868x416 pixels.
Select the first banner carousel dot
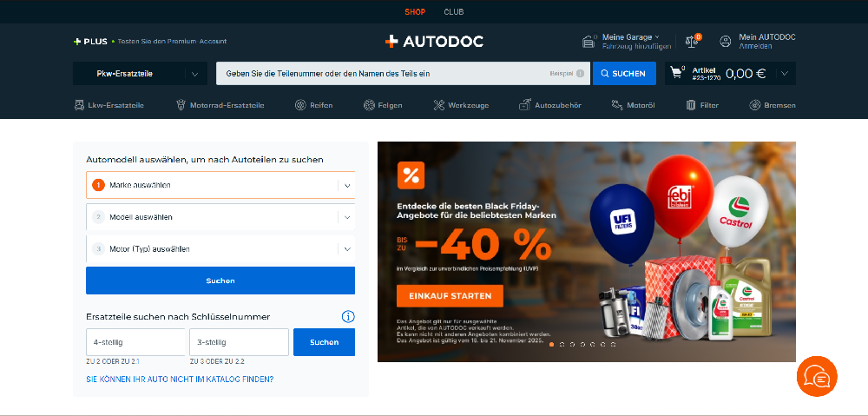(551, 345)
